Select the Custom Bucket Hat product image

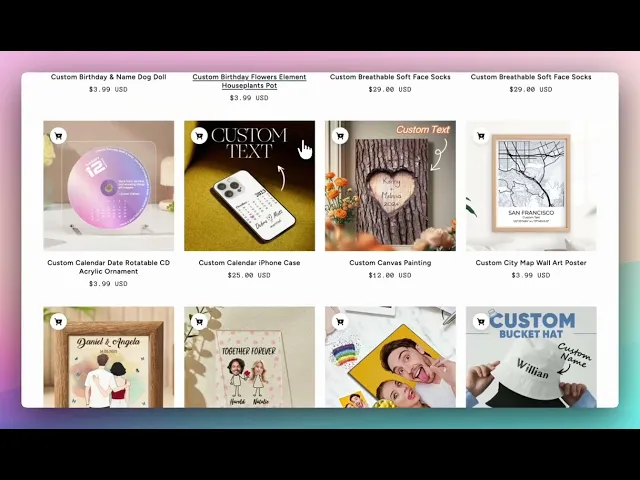click(531, 357)
